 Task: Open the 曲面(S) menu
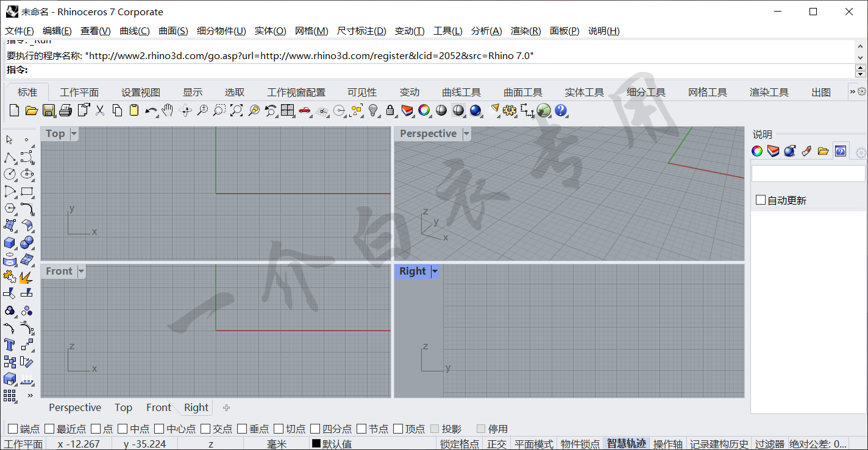(x=173, y=31)
